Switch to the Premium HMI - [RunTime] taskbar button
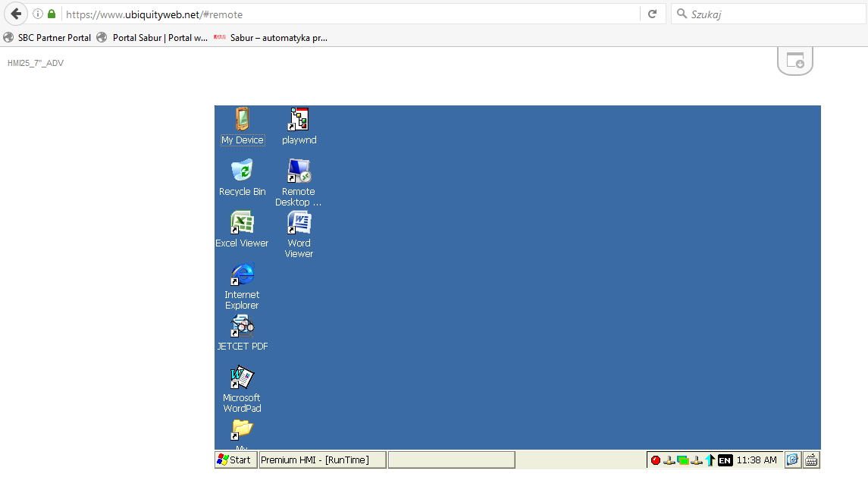 (322, 460)
